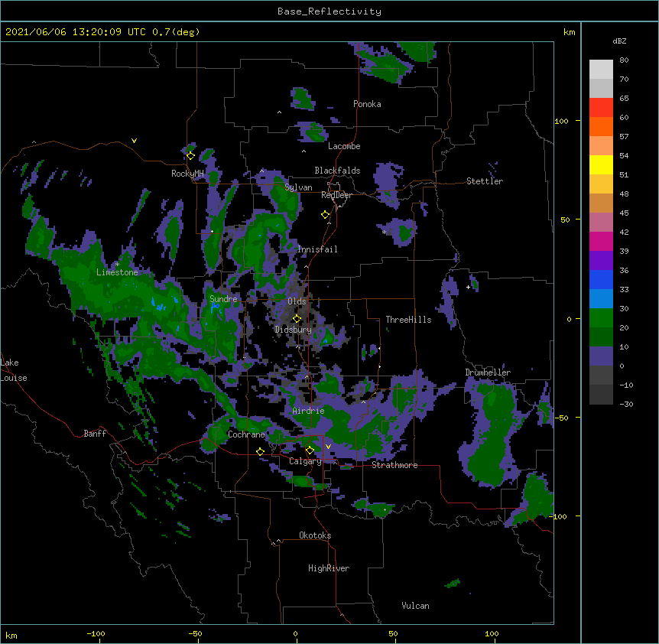Click the Banff label
Viewport: 659px width, 644px height.
95,434
